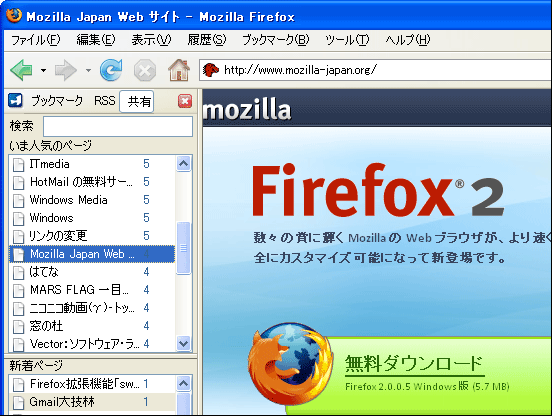Click the mozilla logo in the page header

tap(247, 110)
